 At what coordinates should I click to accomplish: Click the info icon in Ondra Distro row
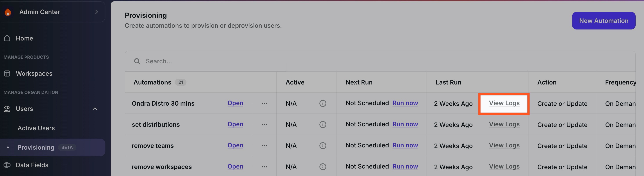pos(322,103)
